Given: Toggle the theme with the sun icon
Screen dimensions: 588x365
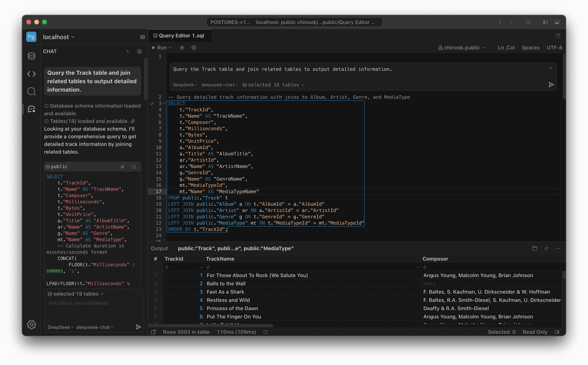Looking at the screenshot, I should pyautogui.click(x=182, y=48).
